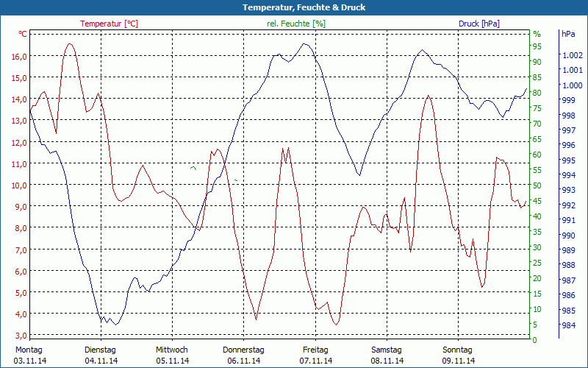Click the 9,0 temperature axis value
Image resolution: width=588 pixels, height=368 pixels.
[22, 207]
